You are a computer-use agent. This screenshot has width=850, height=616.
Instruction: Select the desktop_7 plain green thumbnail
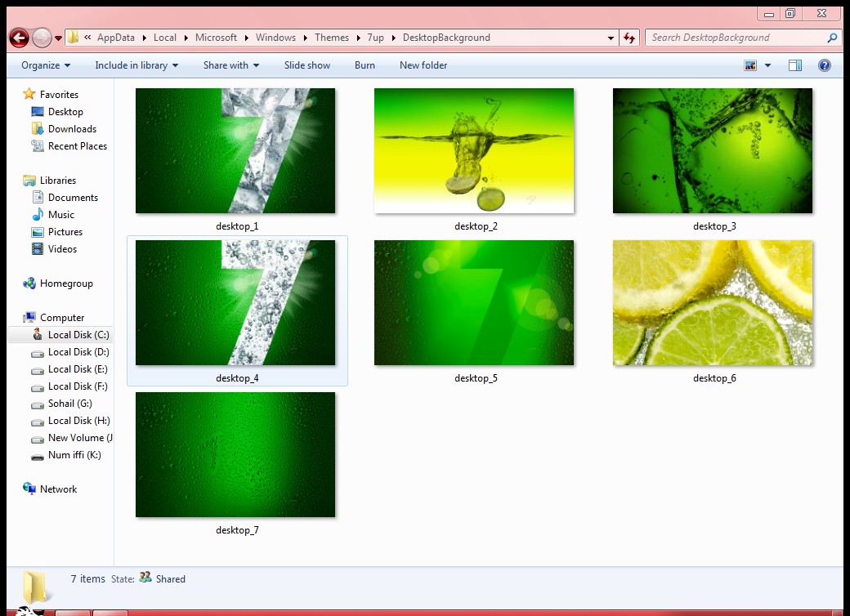coord(235,454)
